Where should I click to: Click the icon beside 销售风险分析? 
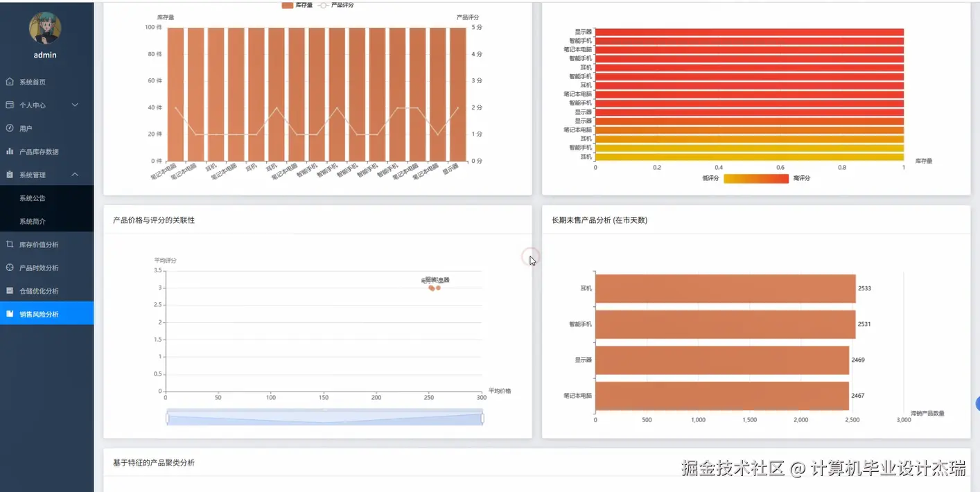[10, 314]
